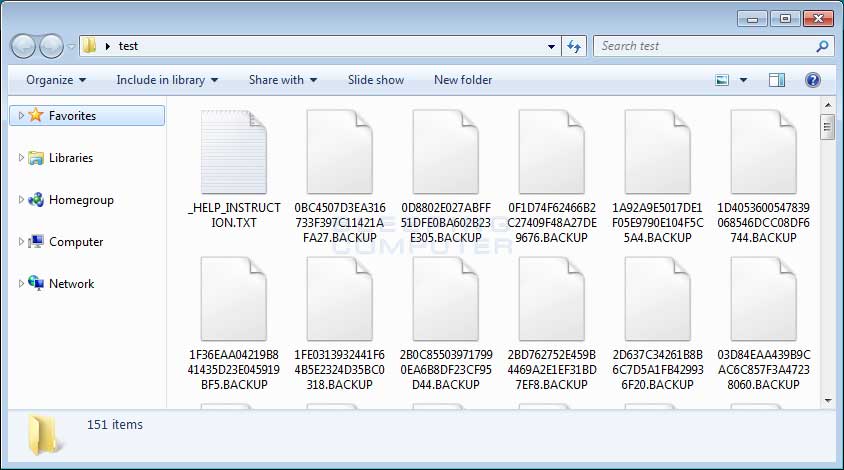Click the file list scroll up arrow
Screen dimensions: 844x470
pos(828,104)
